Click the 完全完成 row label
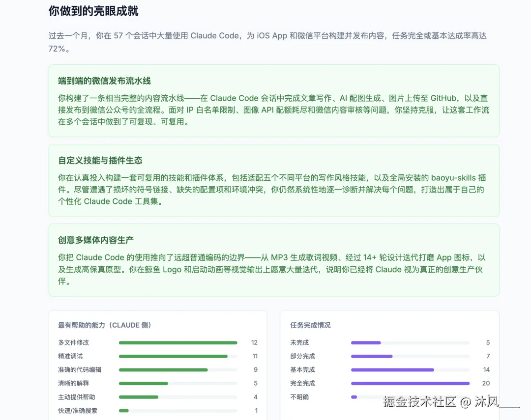Viewport: 531px width, 420px height. point(302,383)
